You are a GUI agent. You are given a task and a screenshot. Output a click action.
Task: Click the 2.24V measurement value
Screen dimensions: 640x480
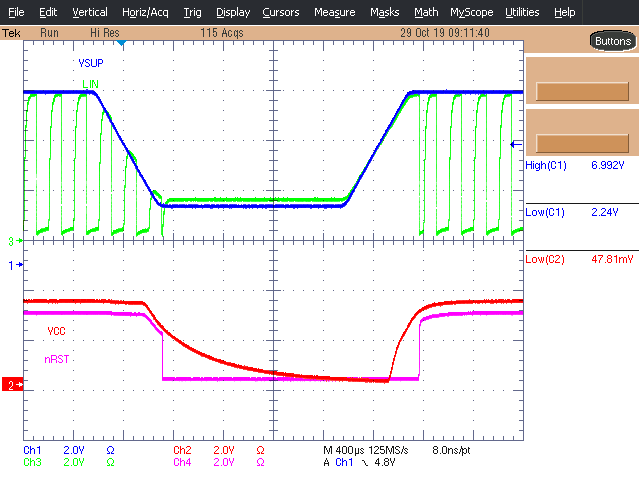pyautogui.click(x=604, y=212)
